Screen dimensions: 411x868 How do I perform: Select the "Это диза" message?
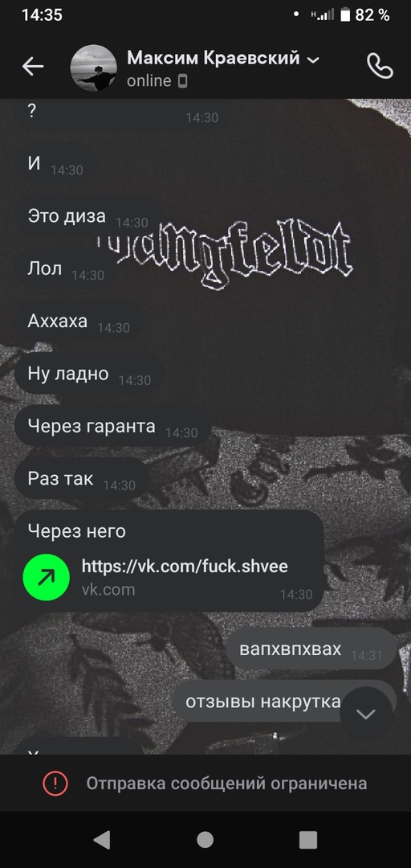[87, 216]
